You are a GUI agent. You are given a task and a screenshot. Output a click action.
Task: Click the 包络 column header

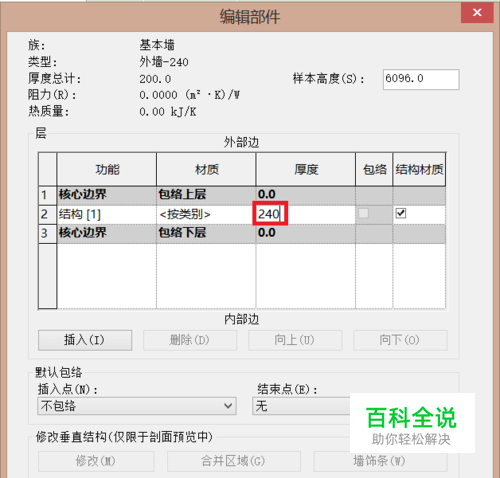pyautogui.click(x=374, y=169)
